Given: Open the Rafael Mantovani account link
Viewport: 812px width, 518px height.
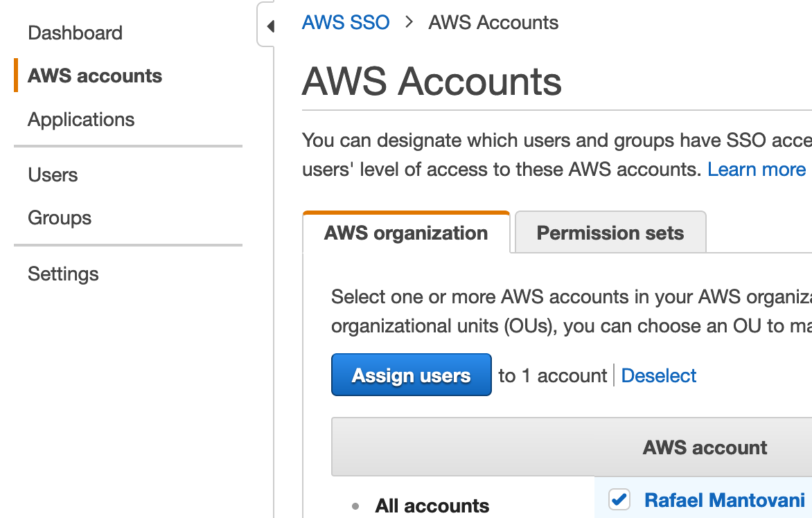Looking at the screenshot, I should [724, 500].
